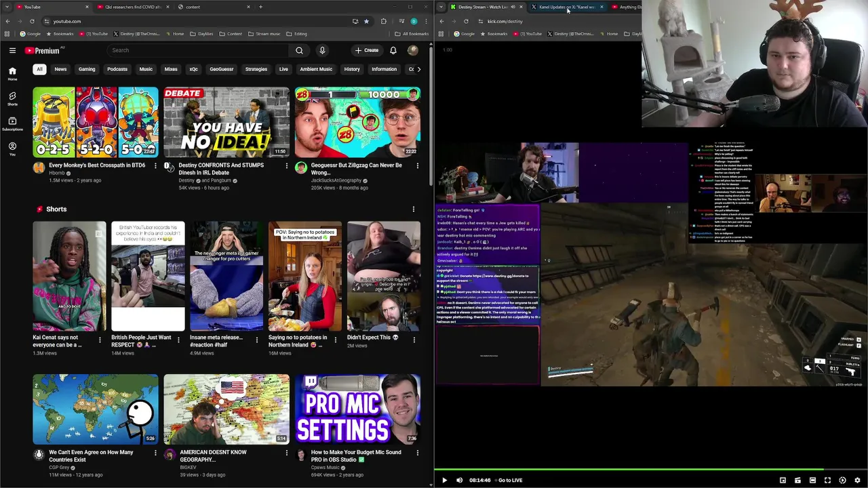
Task: Open the YouTube account avatar menu
Action: pos(413,50)
